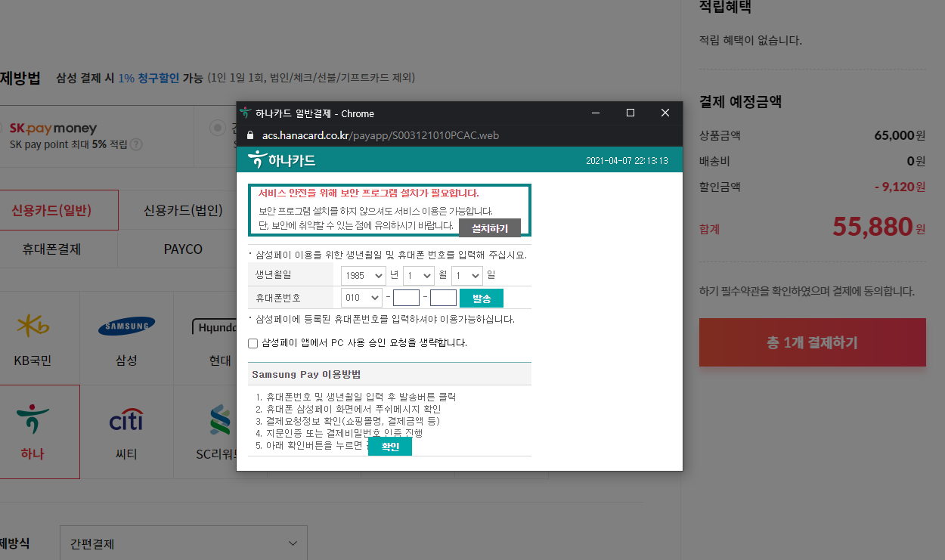The image size is (945, 560).
Task: Check the Samsung Pay PC approval skip checkbox
Action: point(253,343)
